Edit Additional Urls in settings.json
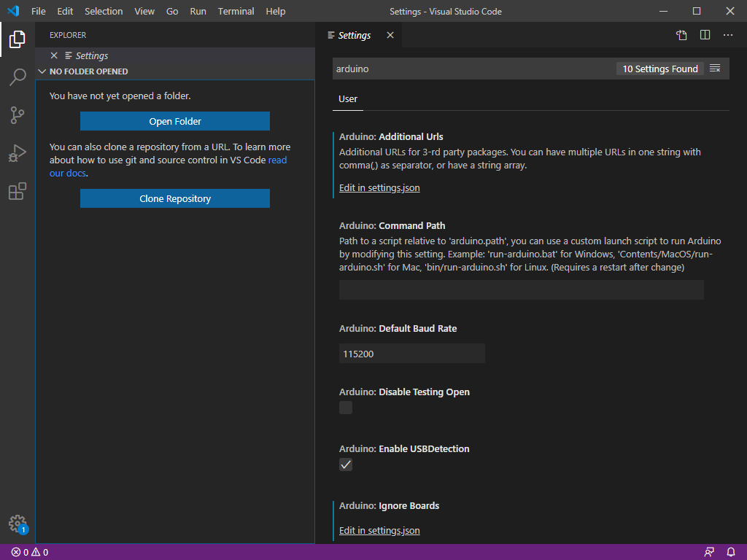Screen dimensions: 747x560 [x=379, y=187]
